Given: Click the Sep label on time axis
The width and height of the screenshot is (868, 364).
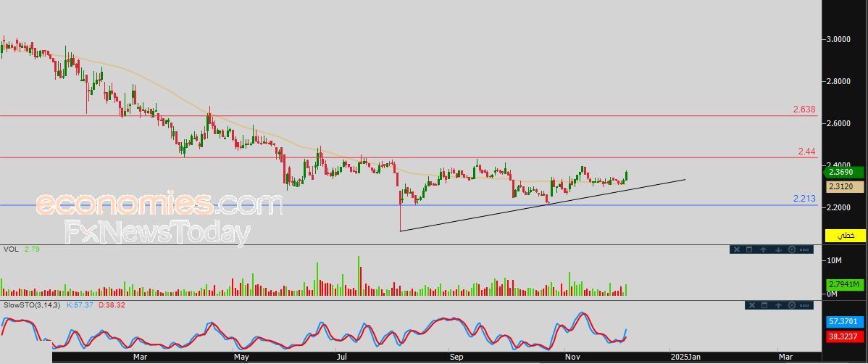Looking at the screenshot, I should [456, 357].
